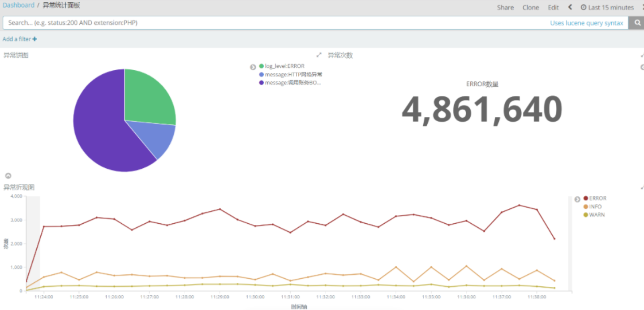
Task: Focus the Search query input field
Action: 269,23
